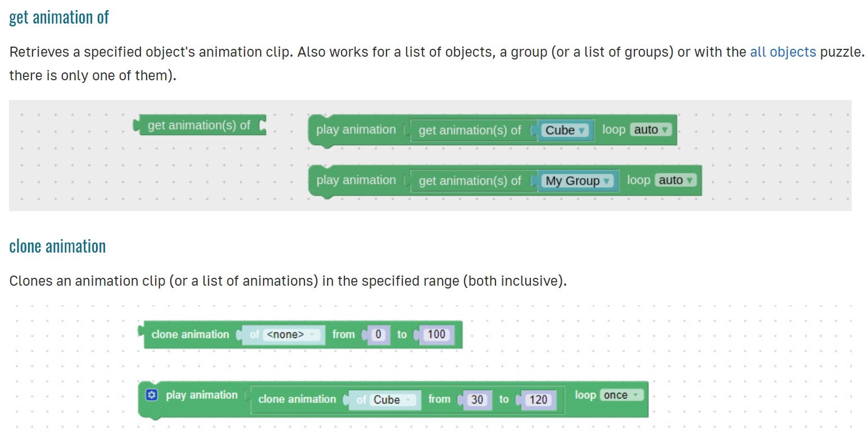Select the from field with value 0

pos(378,335)
